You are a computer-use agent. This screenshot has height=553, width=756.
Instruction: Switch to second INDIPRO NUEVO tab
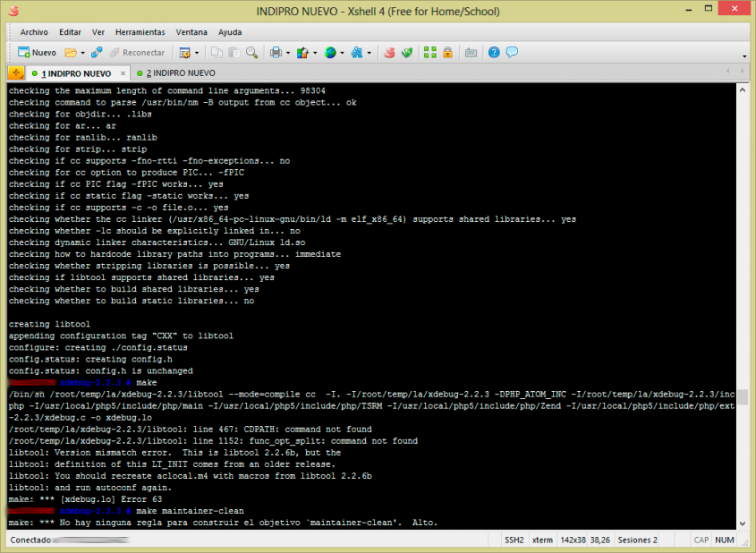tap(180, 72)
